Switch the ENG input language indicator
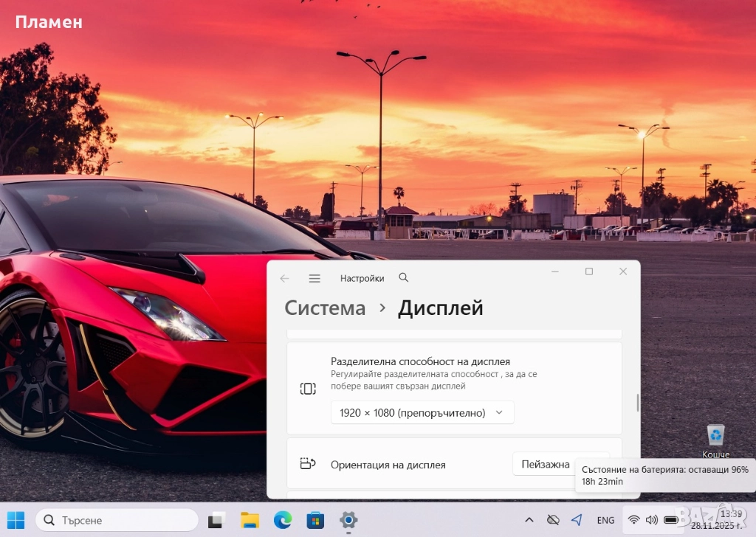756x537 pixels. [x=605, y=520]
